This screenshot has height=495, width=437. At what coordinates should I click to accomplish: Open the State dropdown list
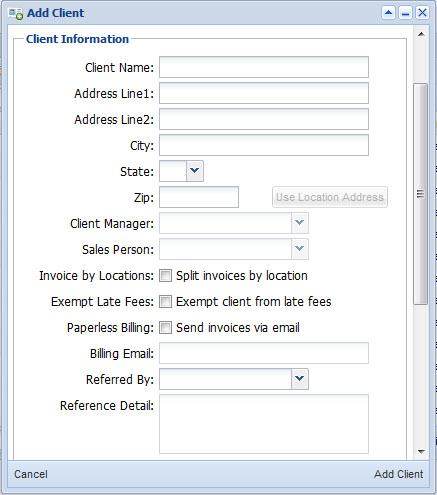195,171
